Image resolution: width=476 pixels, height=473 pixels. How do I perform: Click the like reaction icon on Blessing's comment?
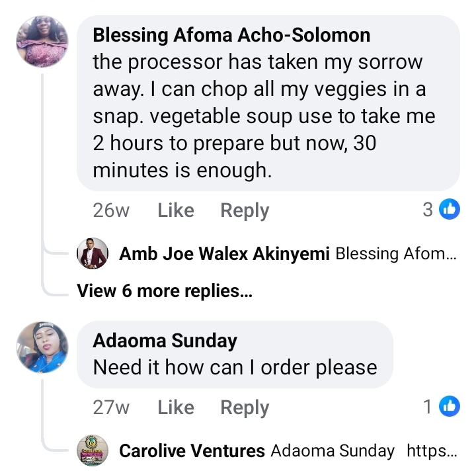[x=450, y=210]
